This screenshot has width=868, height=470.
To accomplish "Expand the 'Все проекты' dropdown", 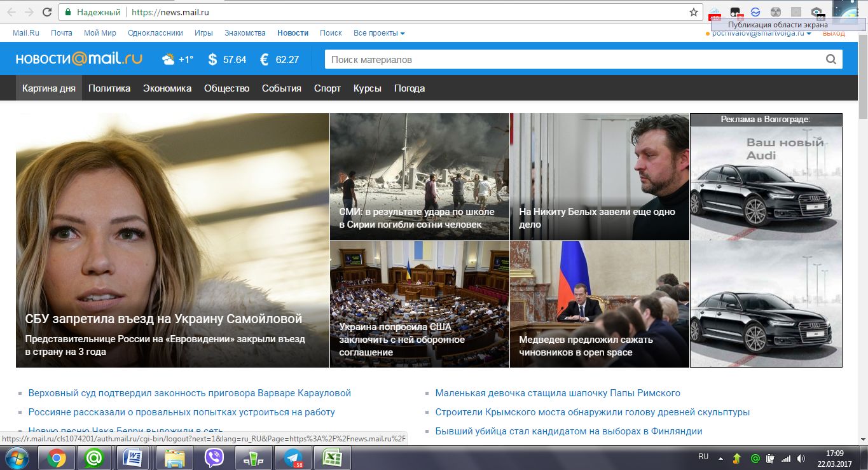I will click(x=379, y=33).
